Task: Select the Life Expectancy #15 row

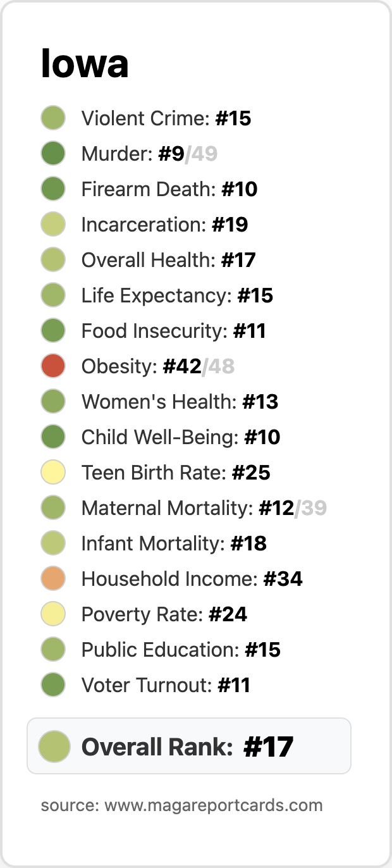Action: coord(157,295)
